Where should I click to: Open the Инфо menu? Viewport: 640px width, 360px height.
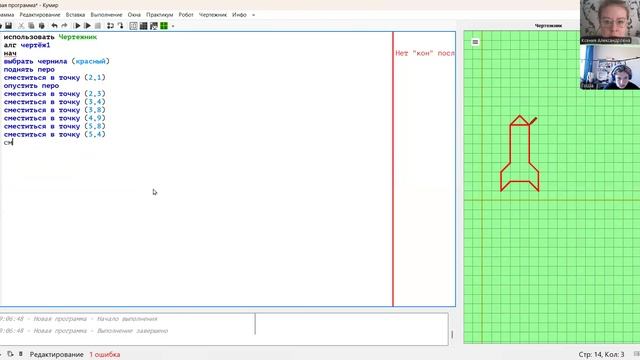(239, 15)
